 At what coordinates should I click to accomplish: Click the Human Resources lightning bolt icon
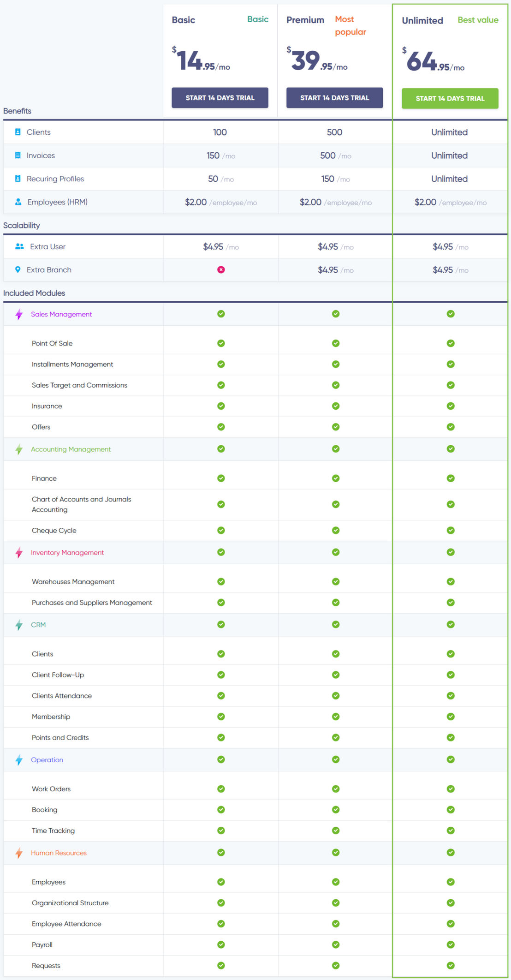[x=19, y=853]
